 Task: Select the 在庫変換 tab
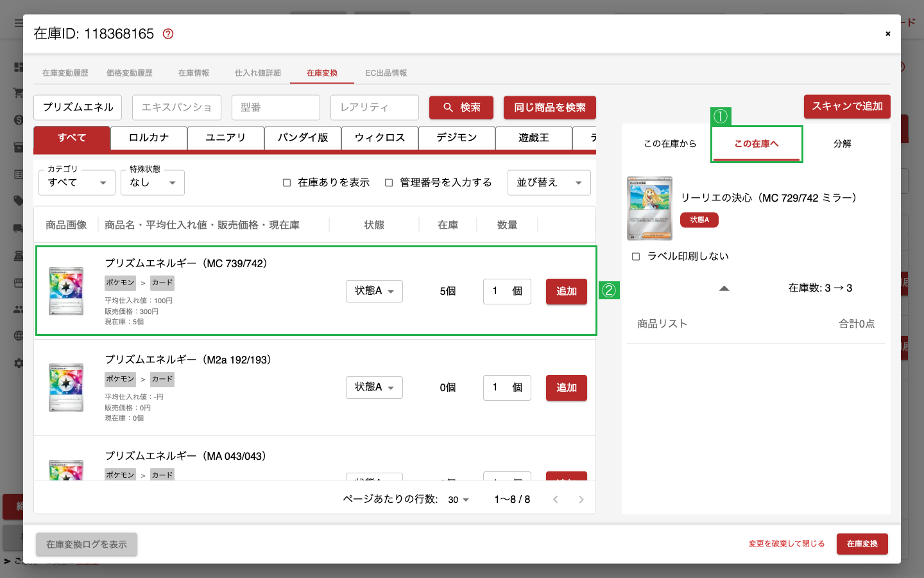point(322,73)
